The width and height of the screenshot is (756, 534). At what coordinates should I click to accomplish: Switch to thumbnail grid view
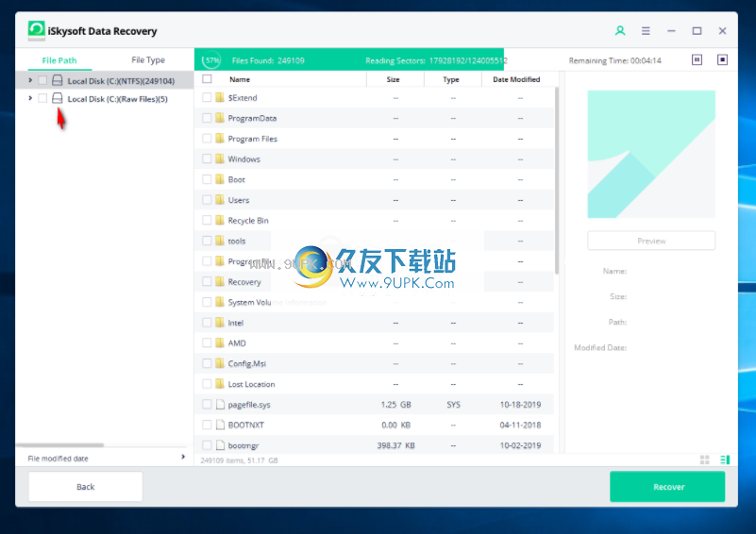(704, 459)
